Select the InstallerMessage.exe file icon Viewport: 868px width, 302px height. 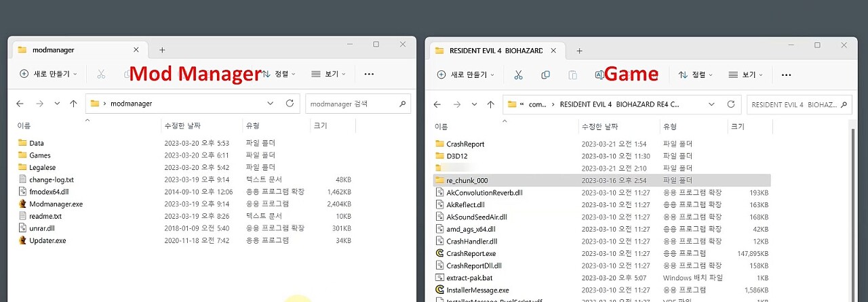[439, 290]
